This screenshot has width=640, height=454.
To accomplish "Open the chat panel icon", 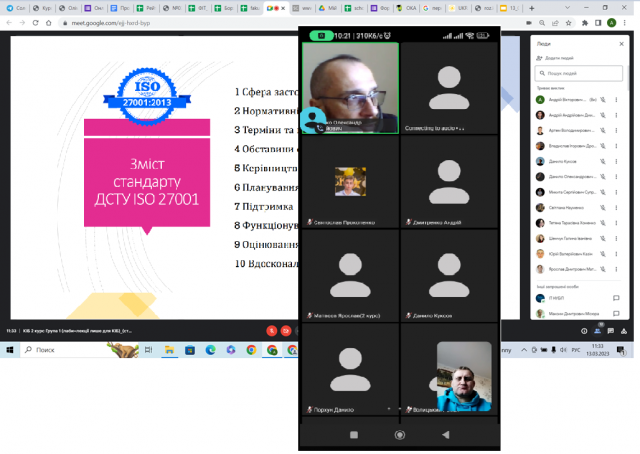I will pyautogui.click(x=611, y=331).
